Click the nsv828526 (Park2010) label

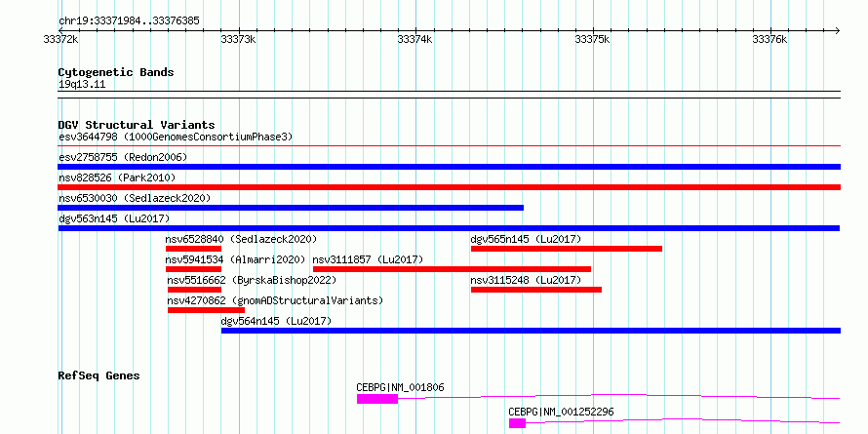click(117, 178)
